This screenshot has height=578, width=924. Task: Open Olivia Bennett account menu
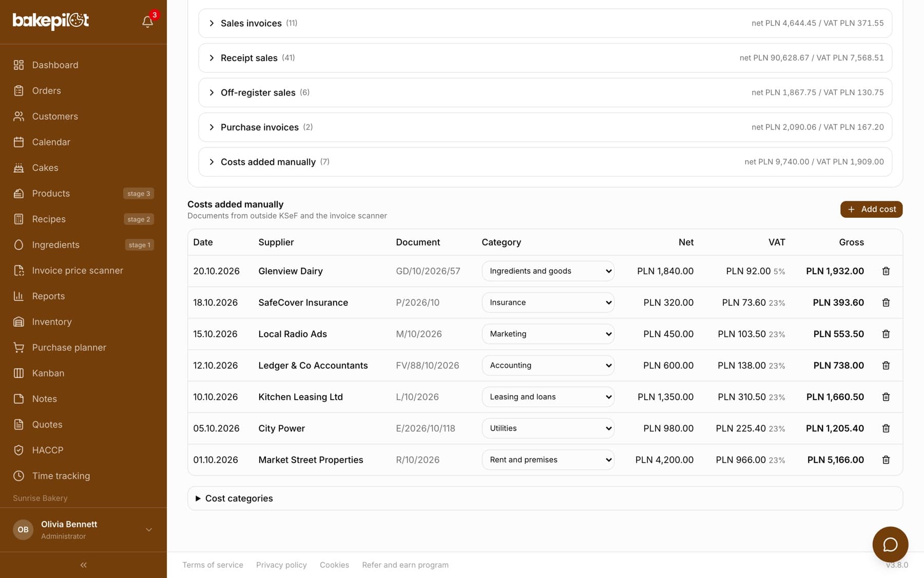[83, 530]
